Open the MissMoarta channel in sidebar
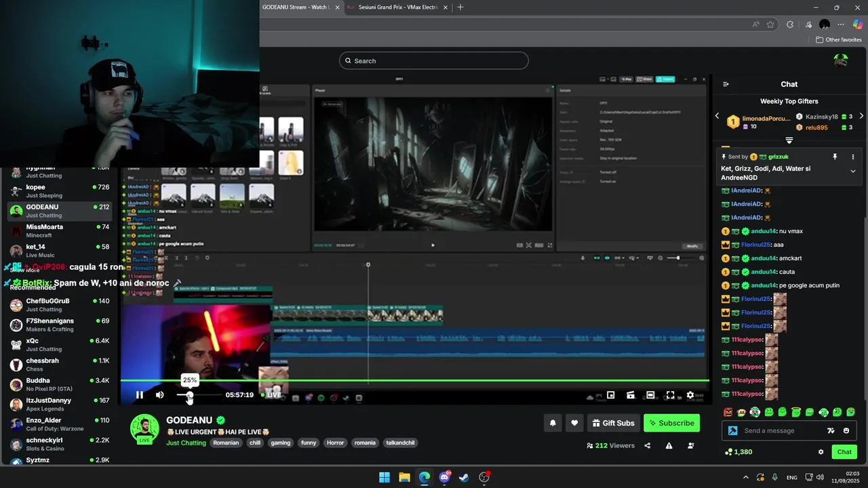 point(60,230)
